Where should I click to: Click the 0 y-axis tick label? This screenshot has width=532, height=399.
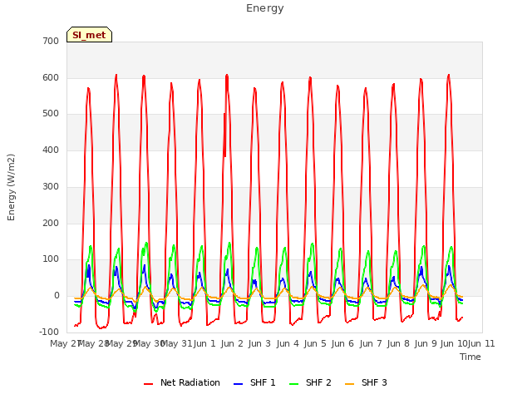pos(57,296)
